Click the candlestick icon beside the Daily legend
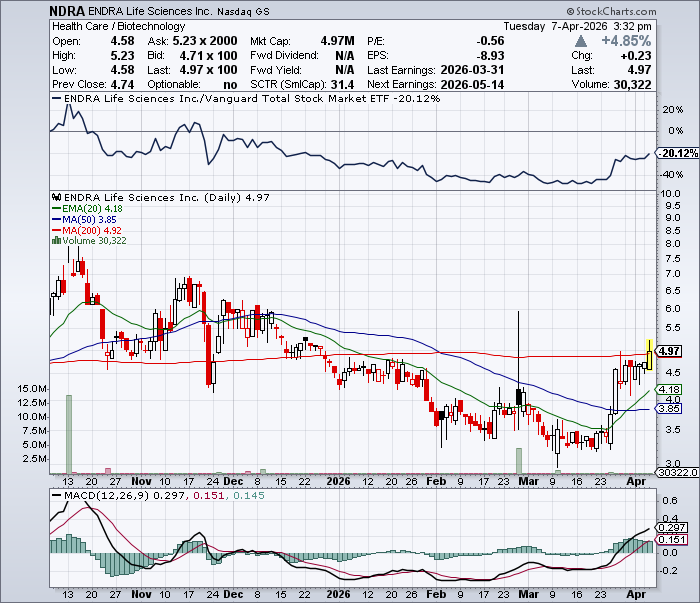 tap(57, 197)
